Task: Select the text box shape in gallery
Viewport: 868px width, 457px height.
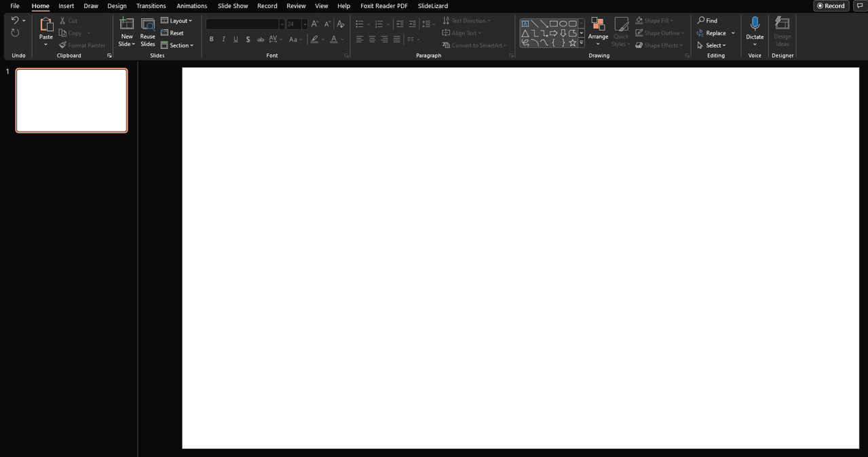Action: point(525,24)
